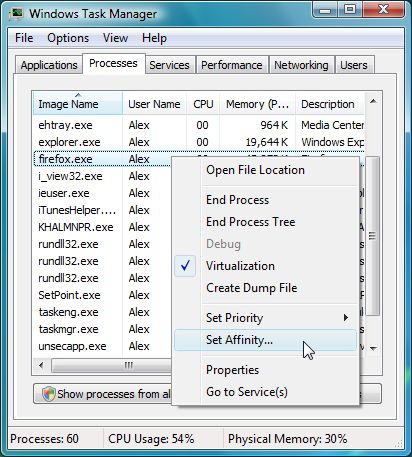
Task: Open Properties from context menu
Action: tap(266, 370)
